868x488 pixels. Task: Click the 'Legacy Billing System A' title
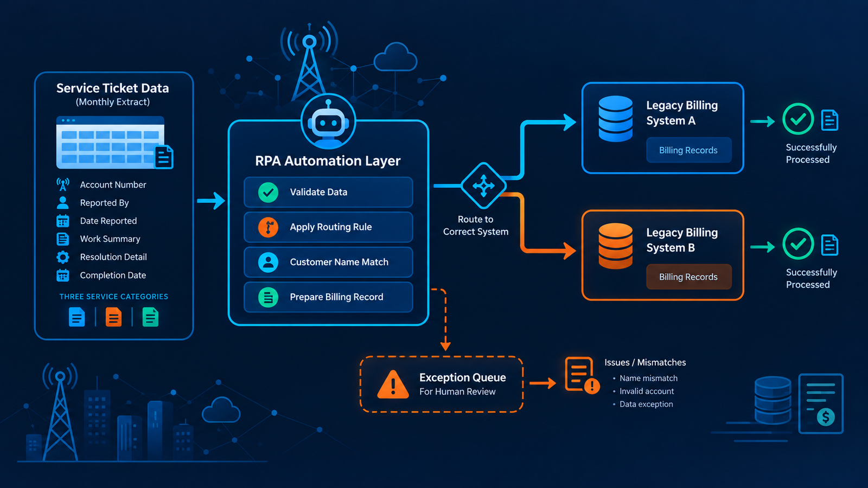pos(682,113)
